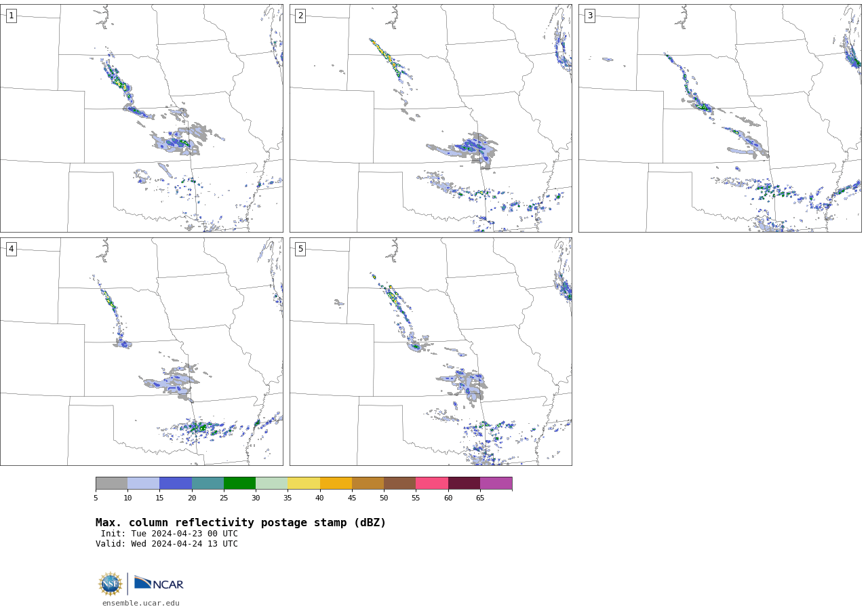Click the colorbar tick label 65
Screen dimensions: 868x611
(x=480, y=498)
